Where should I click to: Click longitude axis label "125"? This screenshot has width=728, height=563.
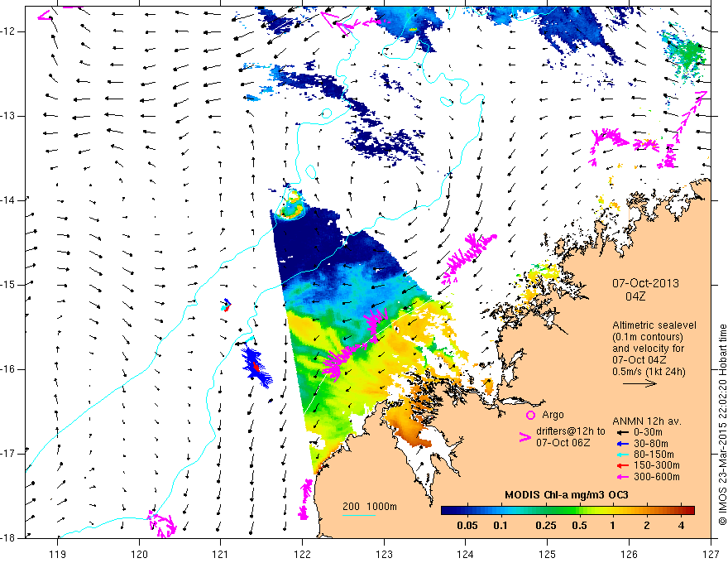[548, 554]
